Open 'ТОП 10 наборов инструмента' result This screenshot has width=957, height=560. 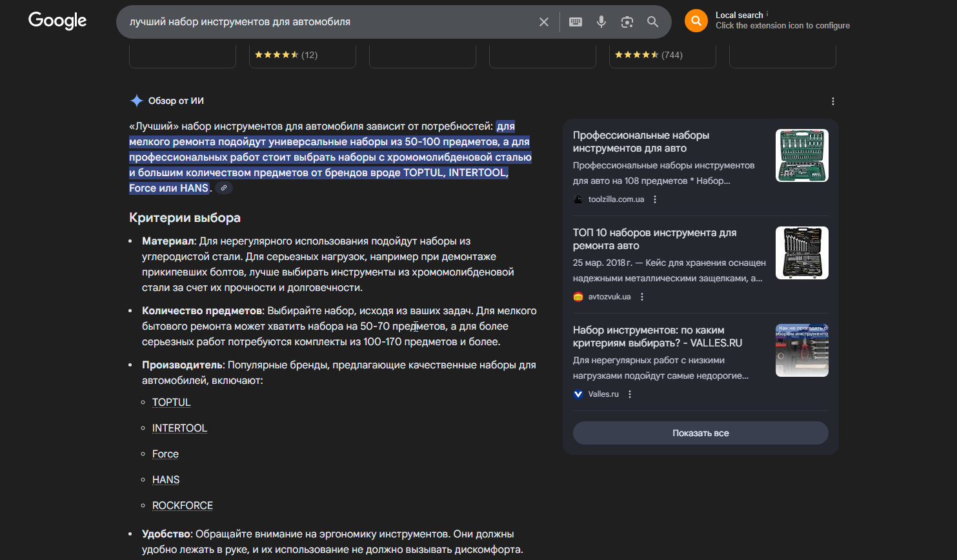tap(654, 239)
